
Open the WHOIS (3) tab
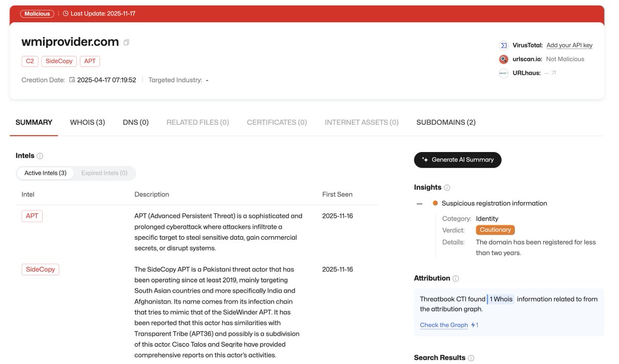click(x=88, y=122)
